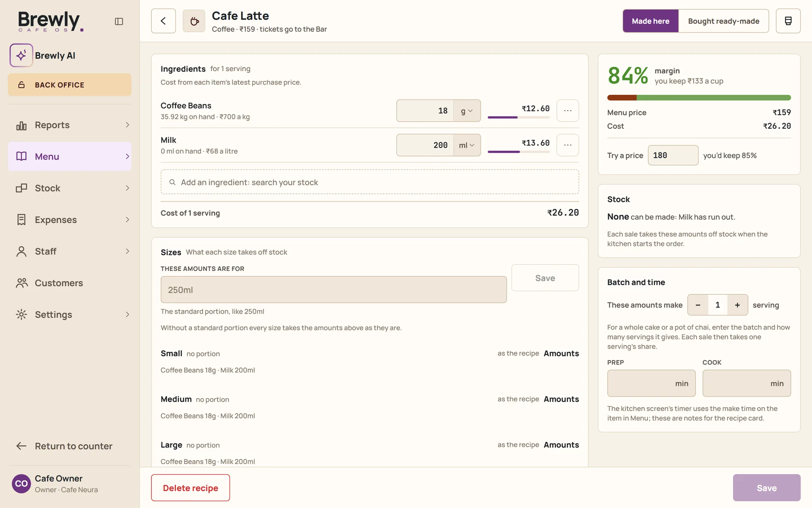Click the Customers people icon

[x=22, y=283]
